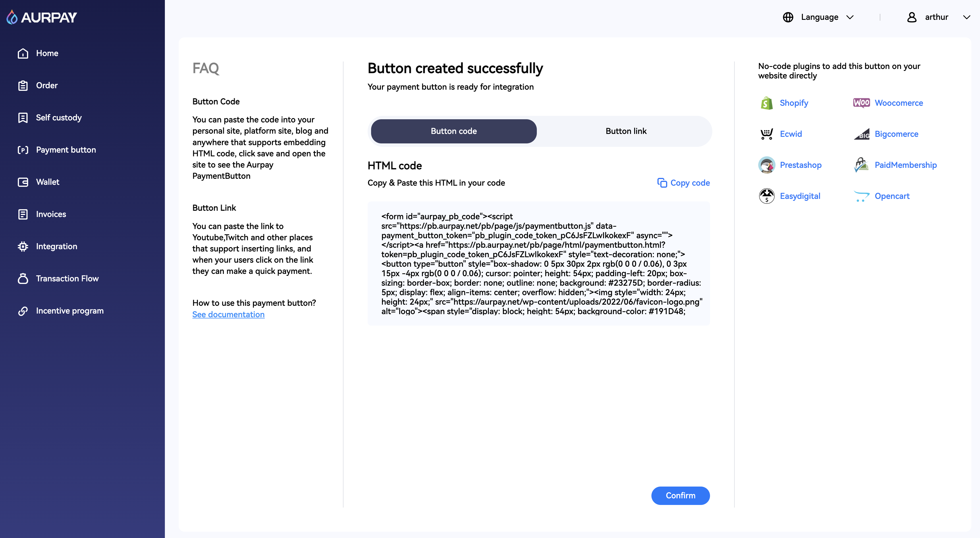Viewport: 980px width, 538px height.
Task: Click the Ecwid cart icon
Action: pyautogui.click(x=767, y=134)
